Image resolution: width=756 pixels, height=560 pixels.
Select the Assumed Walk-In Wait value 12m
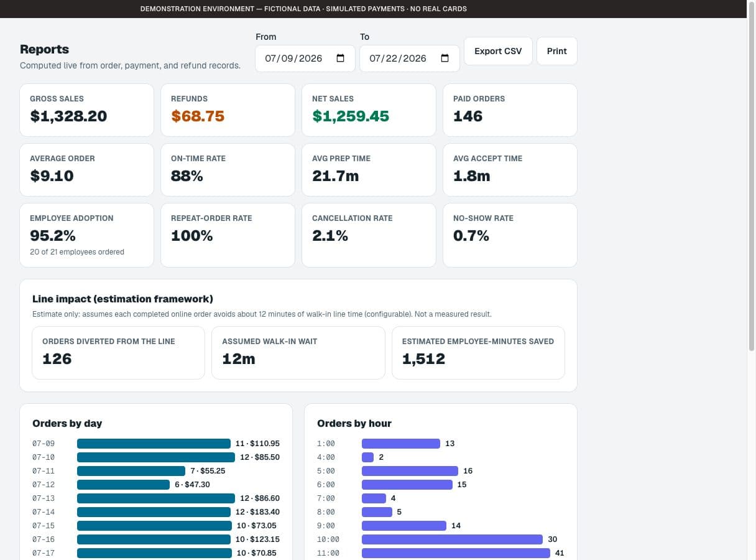pyautogui.click(x=239, y=359)
